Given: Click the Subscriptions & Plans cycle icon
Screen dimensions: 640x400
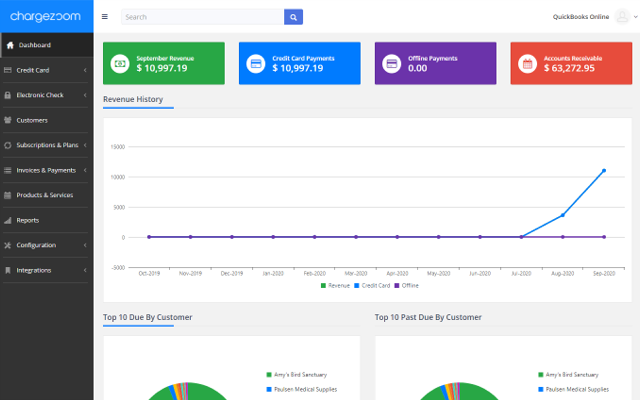Looking at the screenshot, I should (7, 145).
